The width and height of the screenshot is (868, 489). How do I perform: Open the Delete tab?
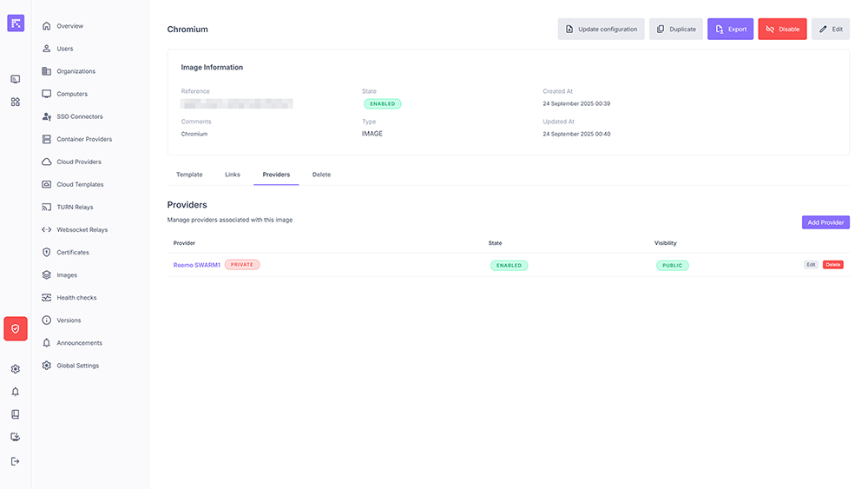click(321, 175)
